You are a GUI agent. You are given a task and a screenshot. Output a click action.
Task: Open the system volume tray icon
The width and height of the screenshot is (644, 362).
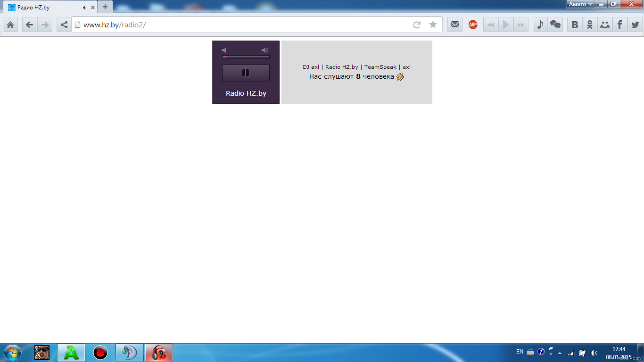tap(594, 353)
